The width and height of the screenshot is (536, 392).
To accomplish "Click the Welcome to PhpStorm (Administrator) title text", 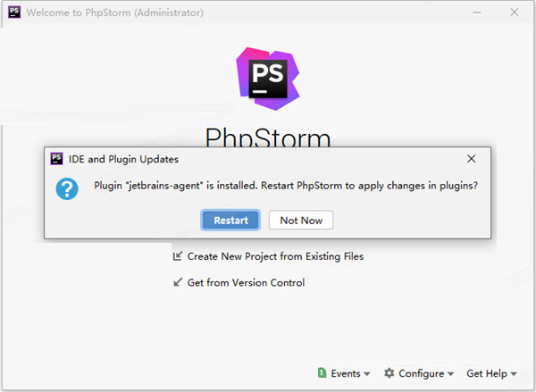I will click(x=114, y=13).
